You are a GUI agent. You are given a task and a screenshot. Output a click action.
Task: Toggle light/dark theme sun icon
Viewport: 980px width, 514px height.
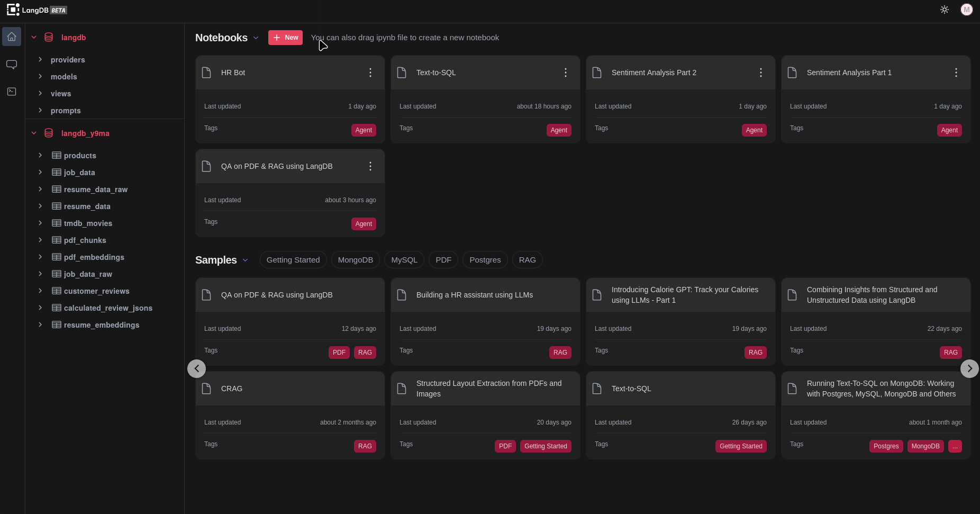(945, 10)
